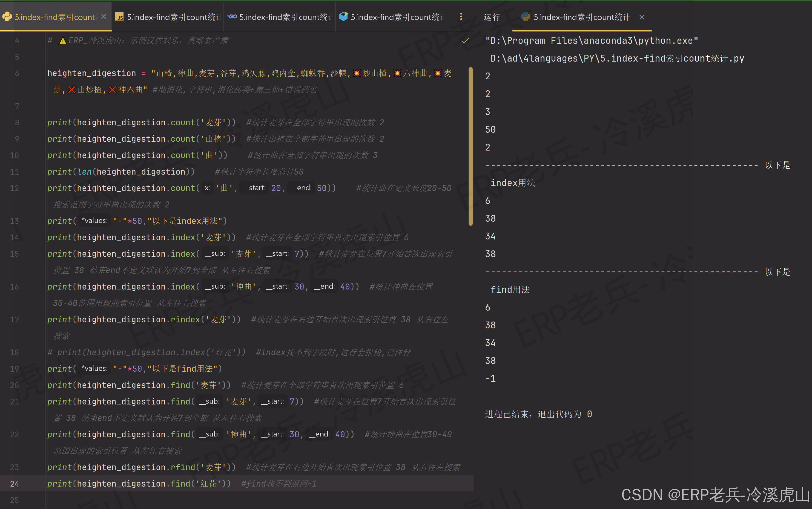Viewport: 812px width, 509px height.
Task: Open the editor tabs more-options menu
Action: pos(461,16)
